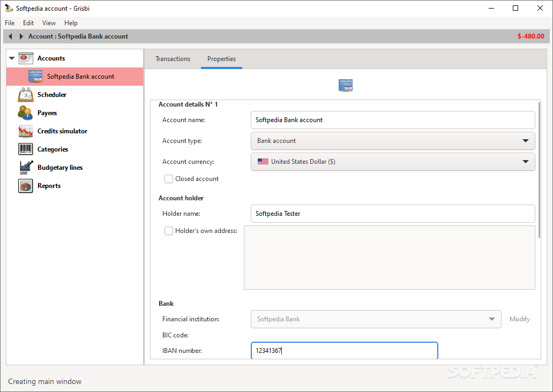Viewport: 553px width, 392px height.
Task: Maximize the Grisbi window
Action: 515,8
